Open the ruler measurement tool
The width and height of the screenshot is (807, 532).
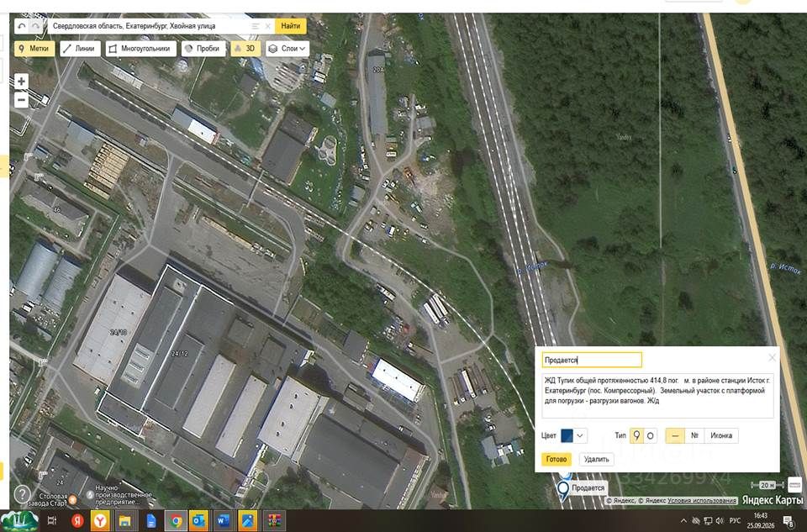click(794, 484)
